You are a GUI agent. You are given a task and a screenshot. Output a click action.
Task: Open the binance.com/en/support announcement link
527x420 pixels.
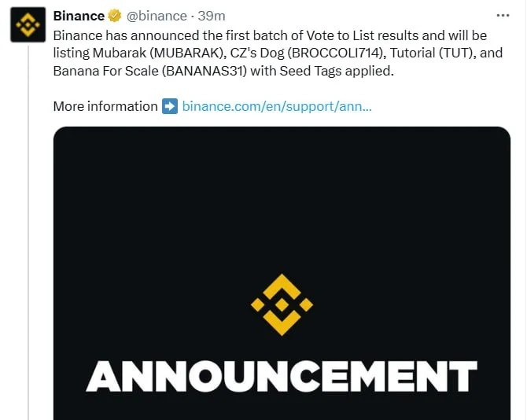click(277, 106)
